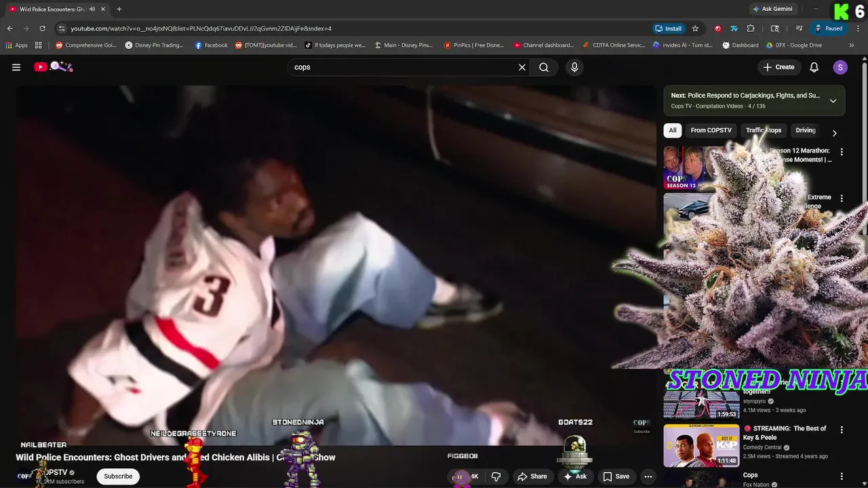
Task: Focus the browser address bar URL
Action: click(201, 28)
